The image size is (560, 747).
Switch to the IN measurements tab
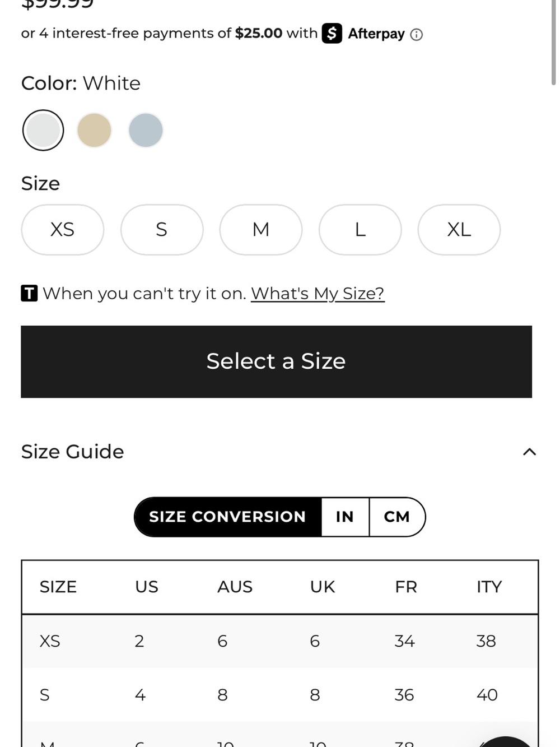(x=345, y=517)
